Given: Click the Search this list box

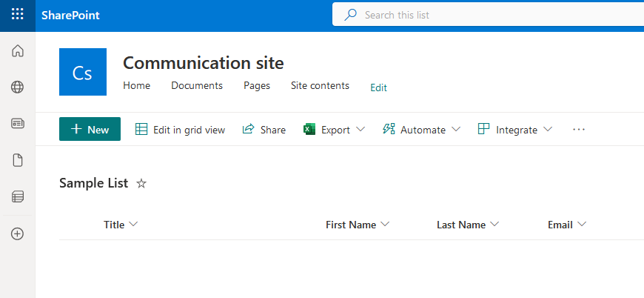Looking at the screenshot, I should (x=489, y=15).
